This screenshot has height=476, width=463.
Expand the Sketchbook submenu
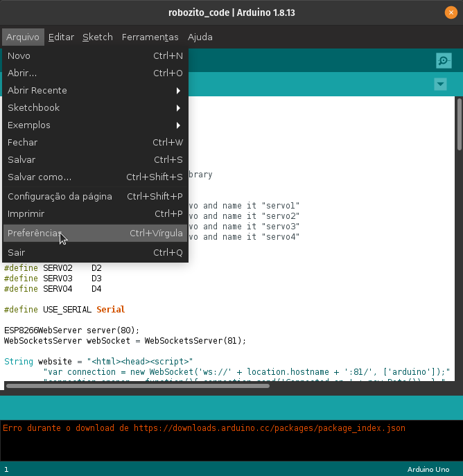pyautogui.click(x=95, y=108)
